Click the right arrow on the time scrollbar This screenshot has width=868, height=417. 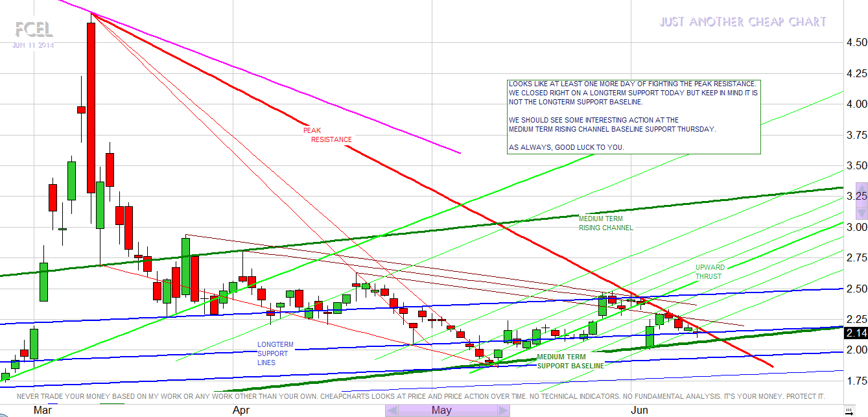click(503, 411)
